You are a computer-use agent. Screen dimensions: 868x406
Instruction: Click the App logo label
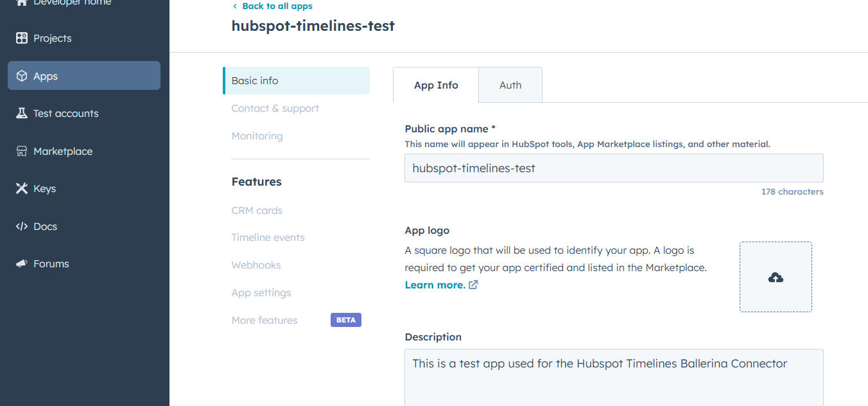(427, 230)
